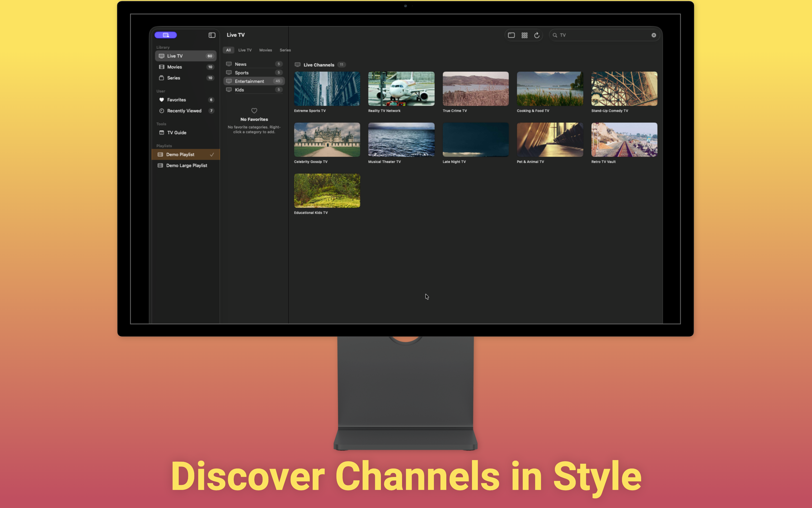Click the Kids category monitor icon
Image resolution: width=812 pixels, height=508 pixels.
pos(229,90)
